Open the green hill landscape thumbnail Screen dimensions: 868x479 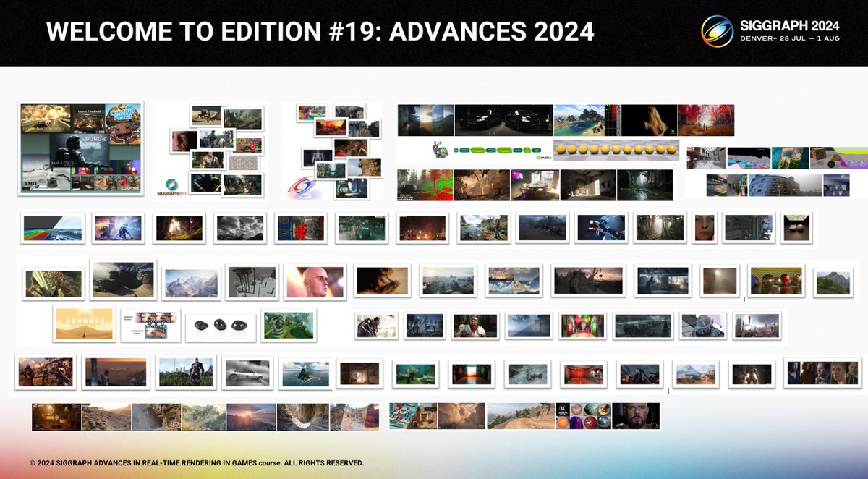tap(833, 283)
